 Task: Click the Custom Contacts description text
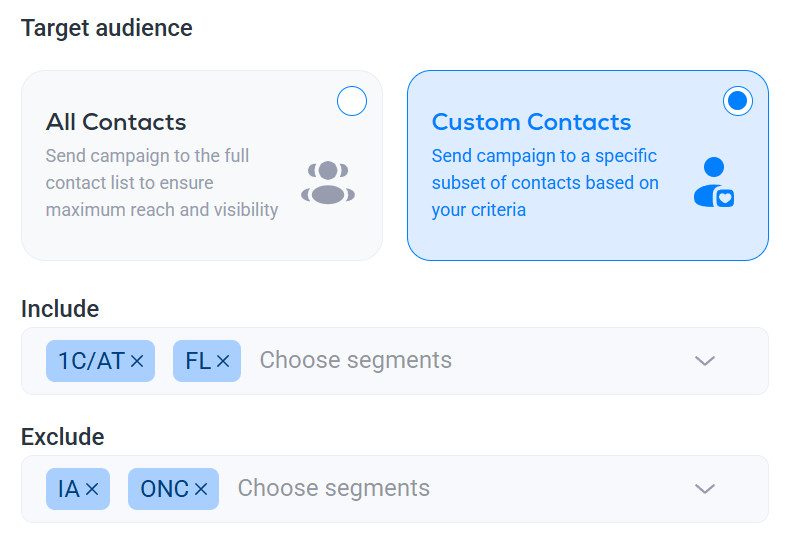pos(545,183)
